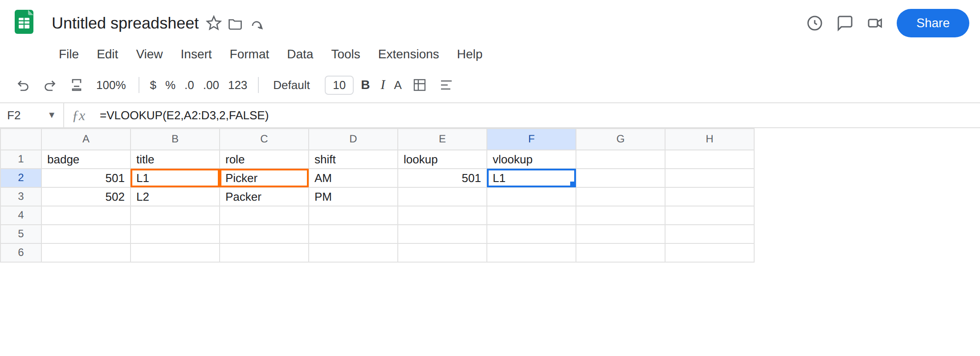Star the Untitled spreadsheet

pos(214,23)
